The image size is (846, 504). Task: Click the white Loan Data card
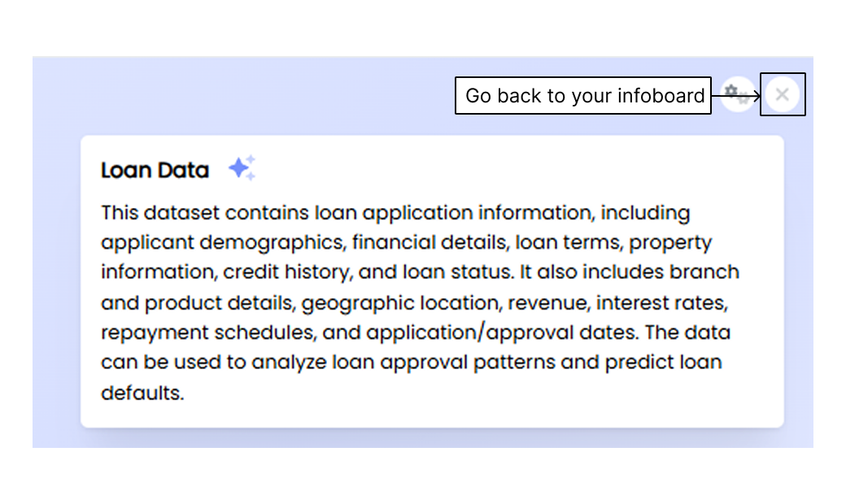(432, 281)
